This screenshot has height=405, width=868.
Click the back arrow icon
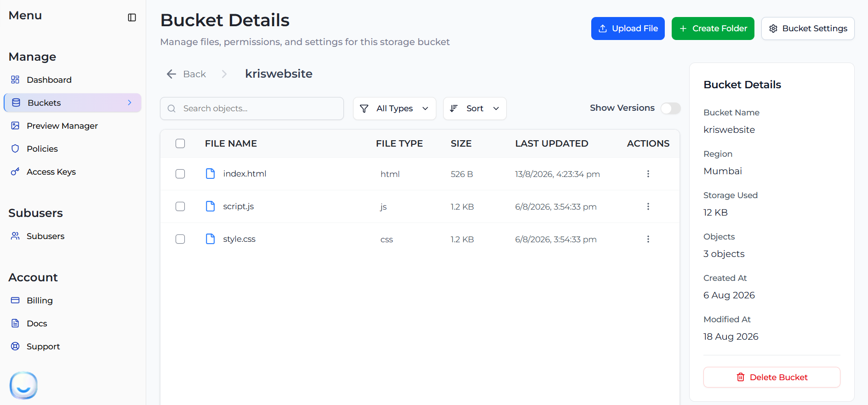click(171, 74)
